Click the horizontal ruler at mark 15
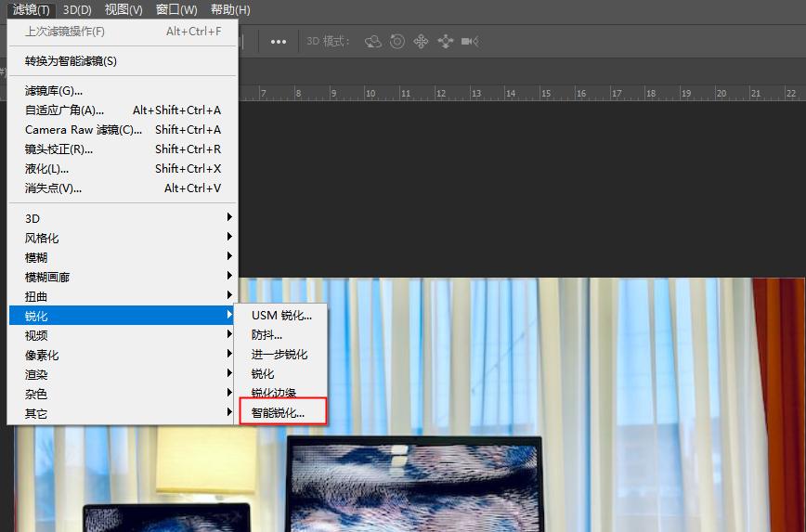This screenshot has height=532, width=806. 545,94
